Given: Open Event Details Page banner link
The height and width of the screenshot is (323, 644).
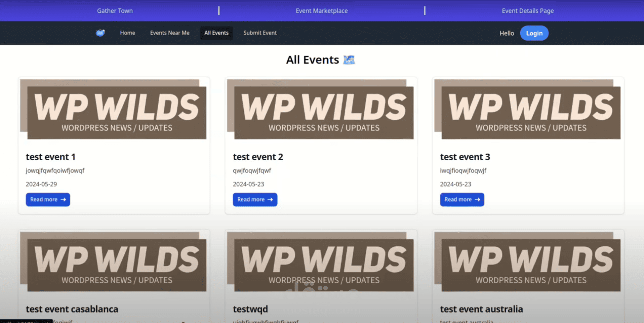Looking at the screenshot, I should click(528, 11).
